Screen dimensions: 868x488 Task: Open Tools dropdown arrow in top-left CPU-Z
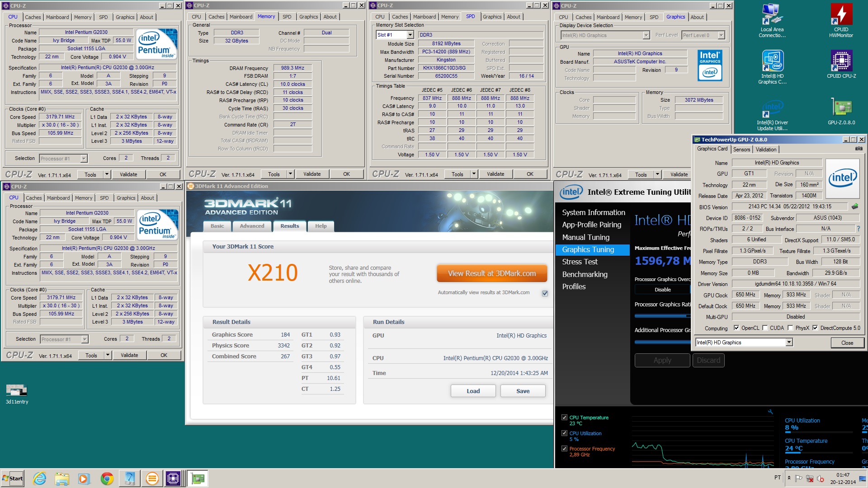tap(107, 174)
